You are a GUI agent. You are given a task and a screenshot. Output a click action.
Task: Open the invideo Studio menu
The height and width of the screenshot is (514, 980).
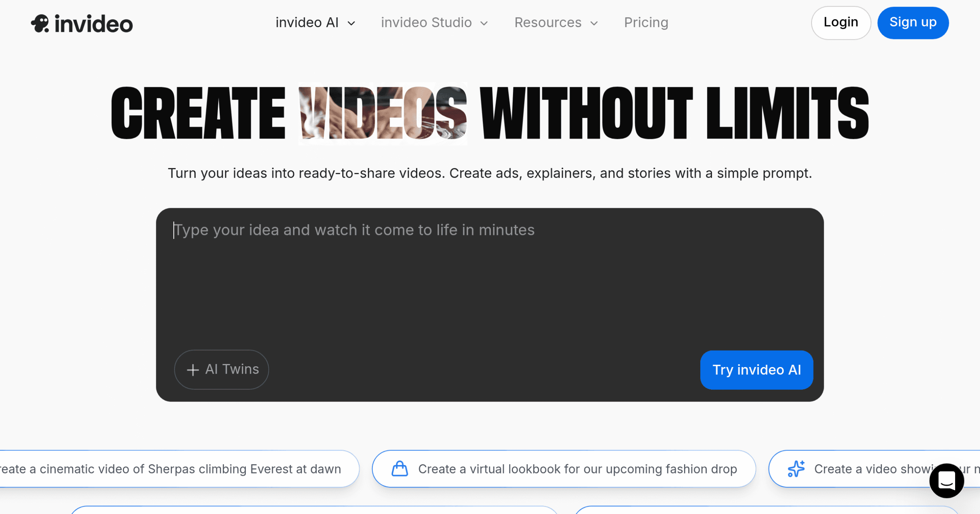(435, 23)
